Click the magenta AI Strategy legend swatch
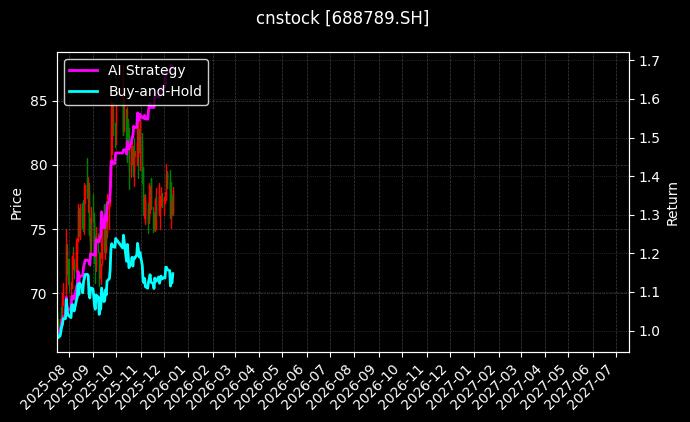The width and height of the screenshot is (690, 422). pyautogui.click(x=84, y=70)
